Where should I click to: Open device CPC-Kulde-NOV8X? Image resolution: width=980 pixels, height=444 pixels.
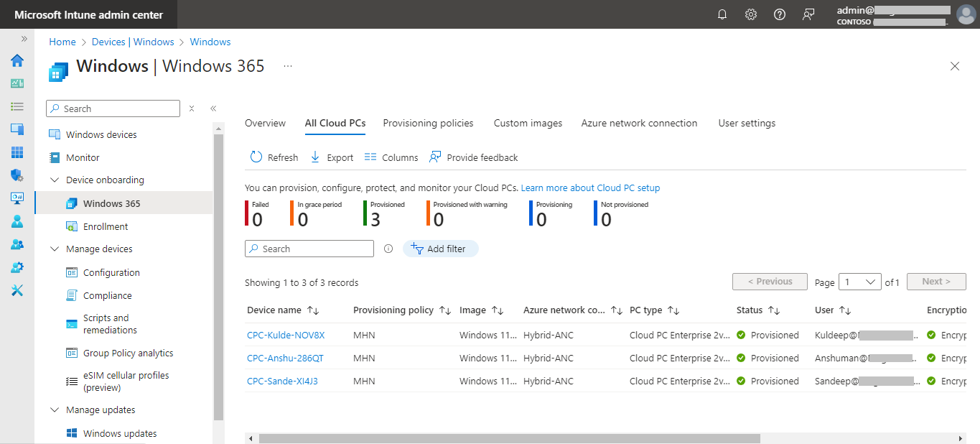pyautogui.click(x=286, y=335)
